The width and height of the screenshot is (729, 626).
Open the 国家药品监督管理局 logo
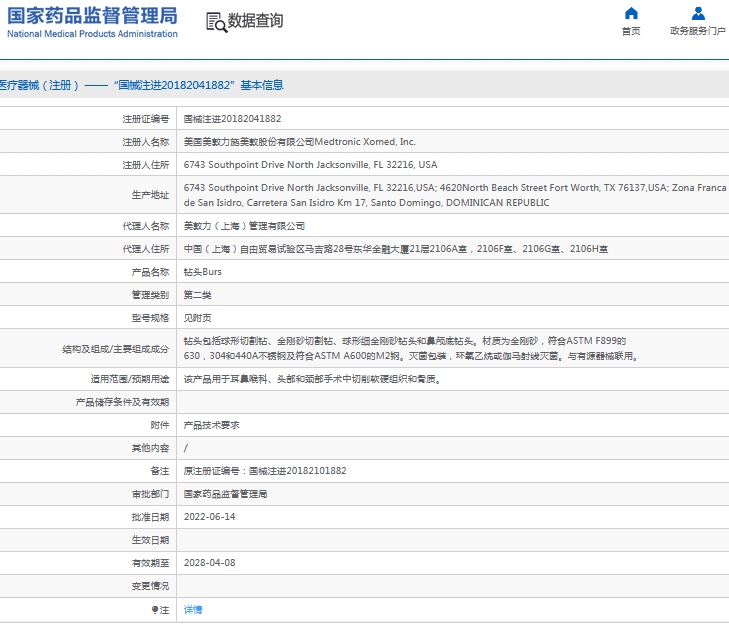coord(92,22)
